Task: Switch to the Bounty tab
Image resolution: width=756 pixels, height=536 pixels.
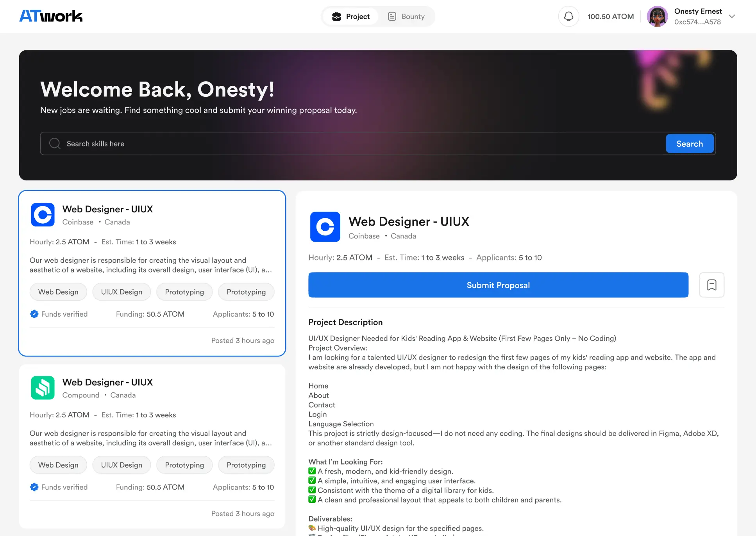Action: coord(406,16)
